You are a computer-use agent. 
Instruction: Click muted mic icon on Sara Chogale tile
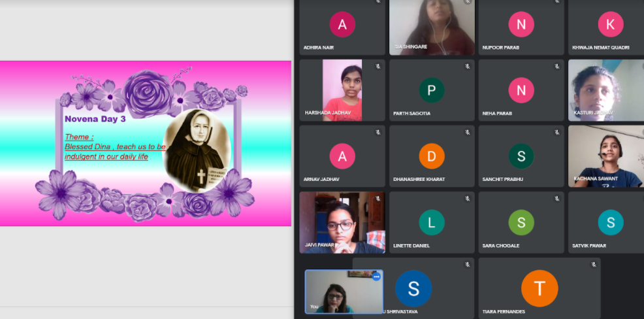(x=556, y=199)
